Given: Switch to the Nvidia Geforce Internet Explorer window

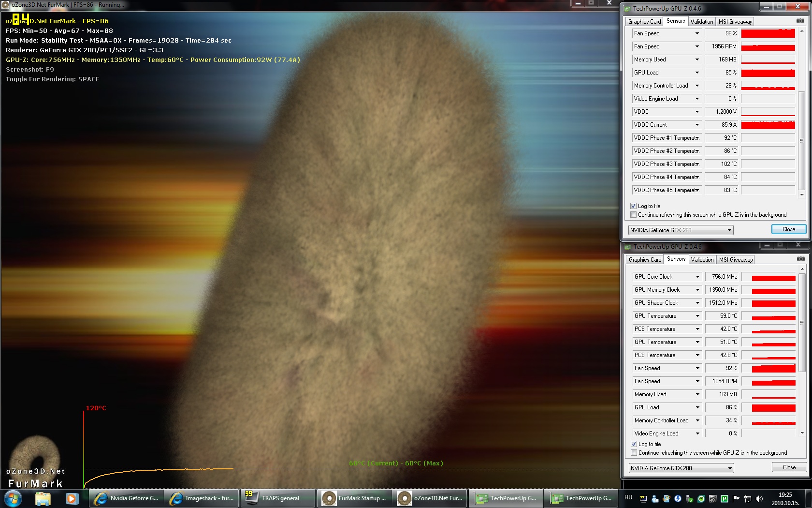Looking at the screenshot, I should click(x=126, y=498).
